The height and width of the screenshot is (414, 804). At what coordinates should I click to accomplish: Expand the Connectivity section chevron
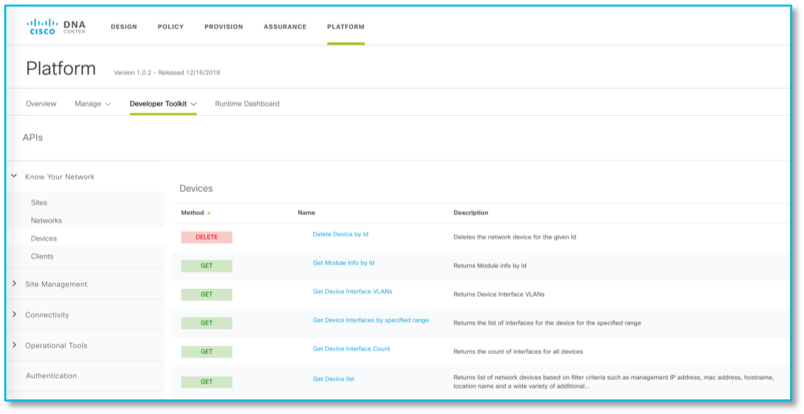[14, 314]
